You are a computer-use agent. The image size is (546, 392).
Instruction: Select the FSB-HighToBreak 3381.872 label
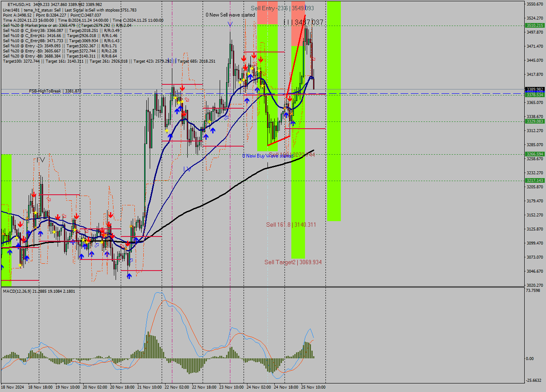click(x=55, y=91)
